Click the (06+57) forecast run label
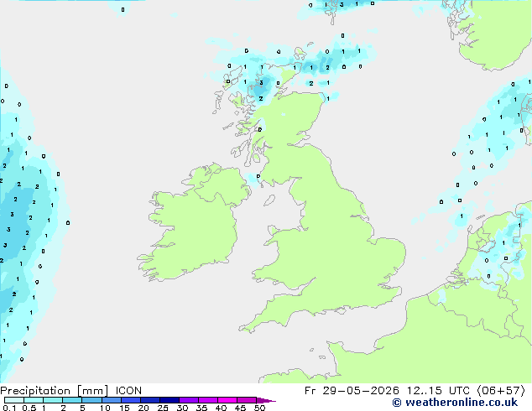 point(501,391)
